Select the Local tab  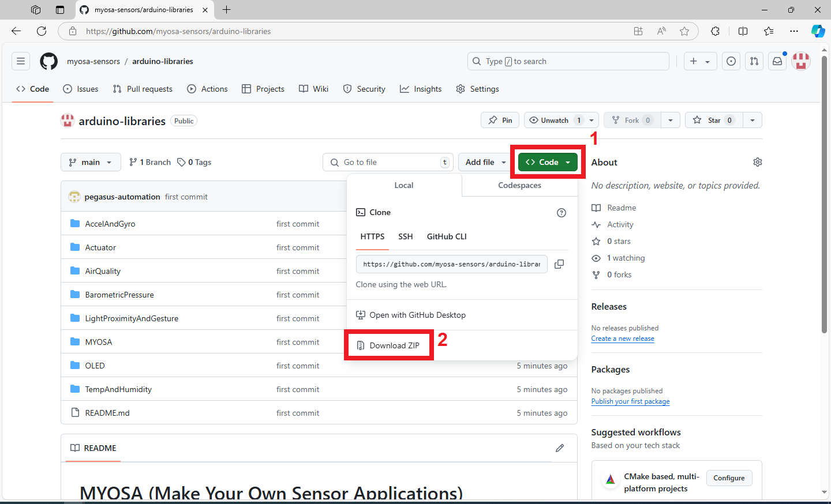click(404, 185)
